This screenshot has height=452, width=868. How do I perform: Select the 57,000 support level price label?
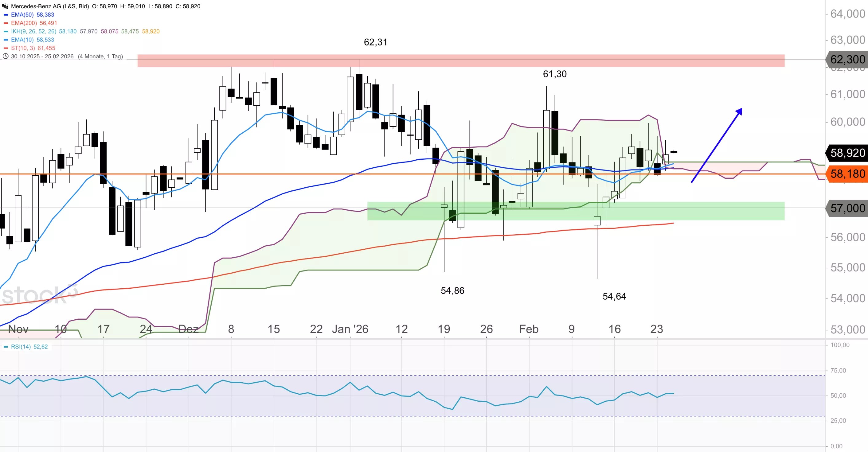pyautogui.click(x=847, y=208)
